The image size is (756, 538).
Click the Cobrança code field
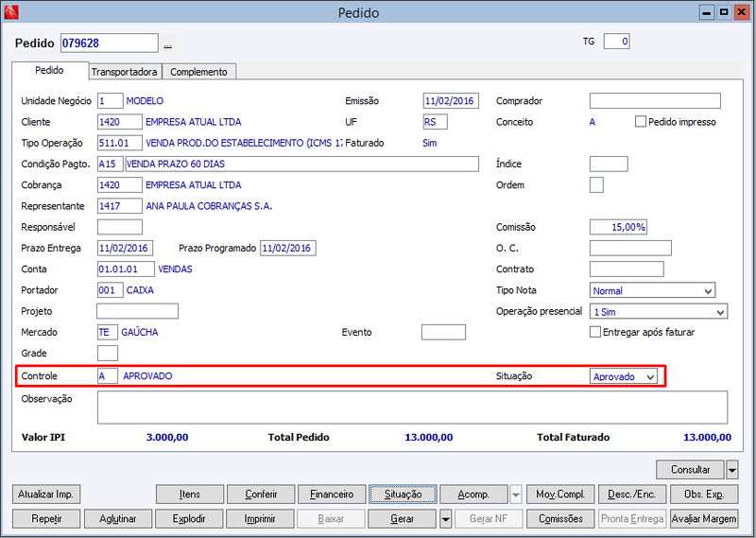120,184
